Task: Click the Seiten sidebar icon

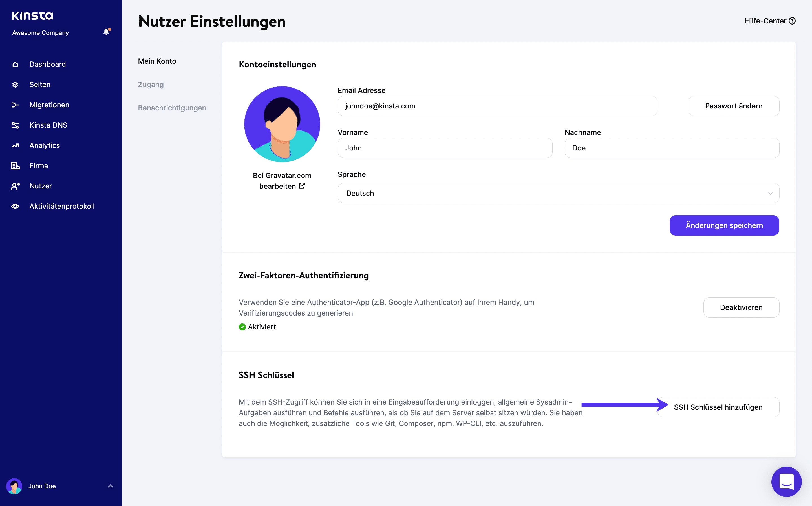Action: click(15, 84)
